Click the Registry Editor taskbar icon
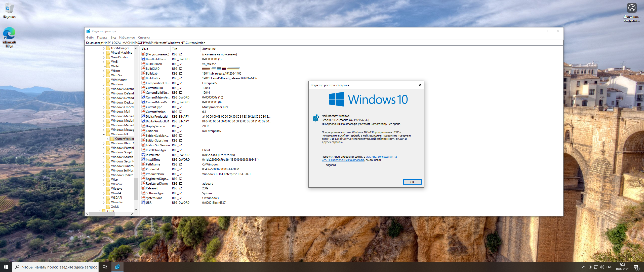 point(117,267)
